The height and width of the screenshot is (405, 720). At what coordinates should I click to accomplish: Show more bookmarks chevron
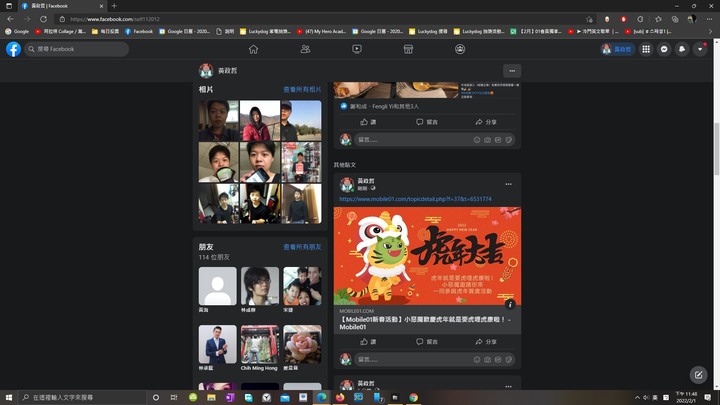click(710, 31)
